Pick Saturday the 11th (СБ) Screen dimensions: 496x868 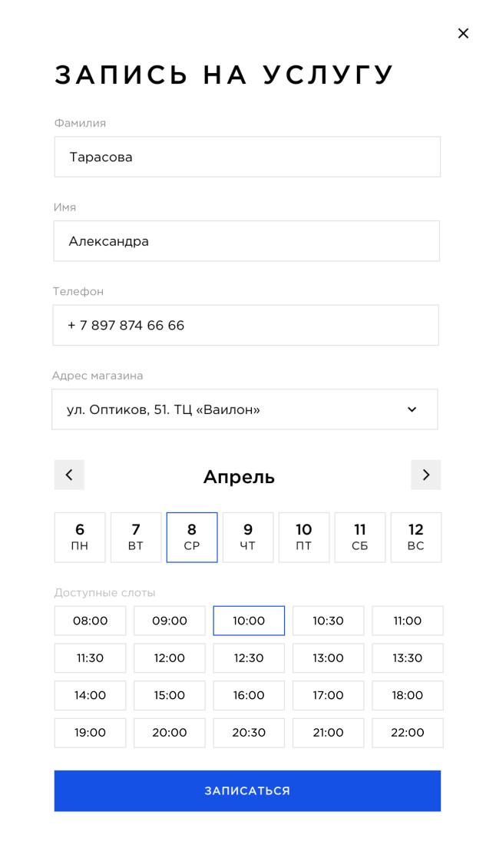(x=360, y=537)
